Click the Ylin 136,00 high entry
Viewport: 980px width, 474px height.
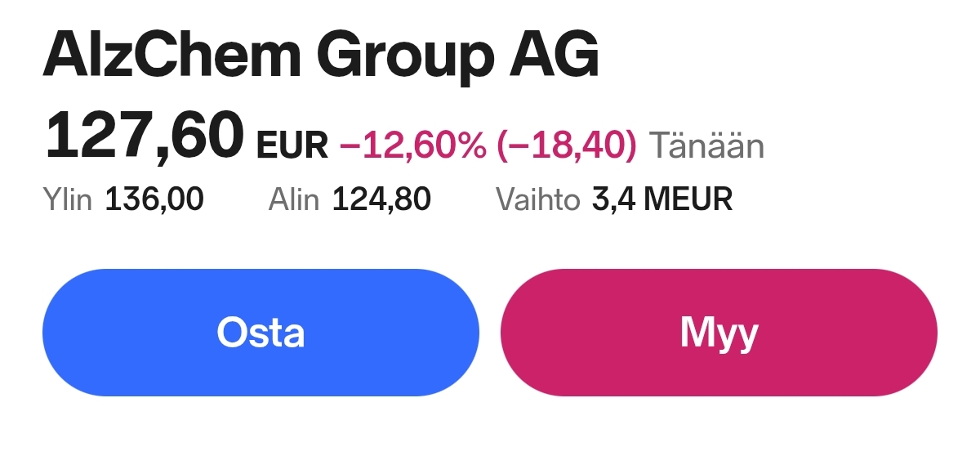[123, 199]
